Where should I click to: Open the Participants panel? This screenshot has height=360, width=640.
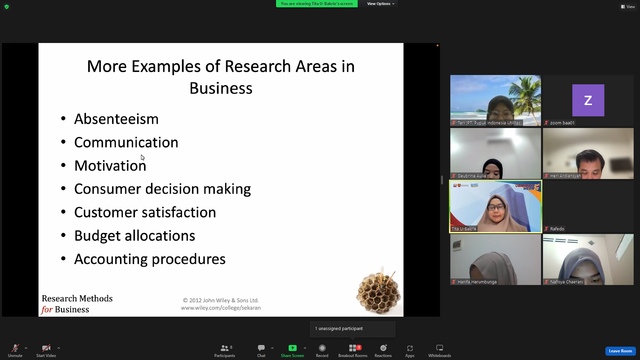[x=224, y=350]
